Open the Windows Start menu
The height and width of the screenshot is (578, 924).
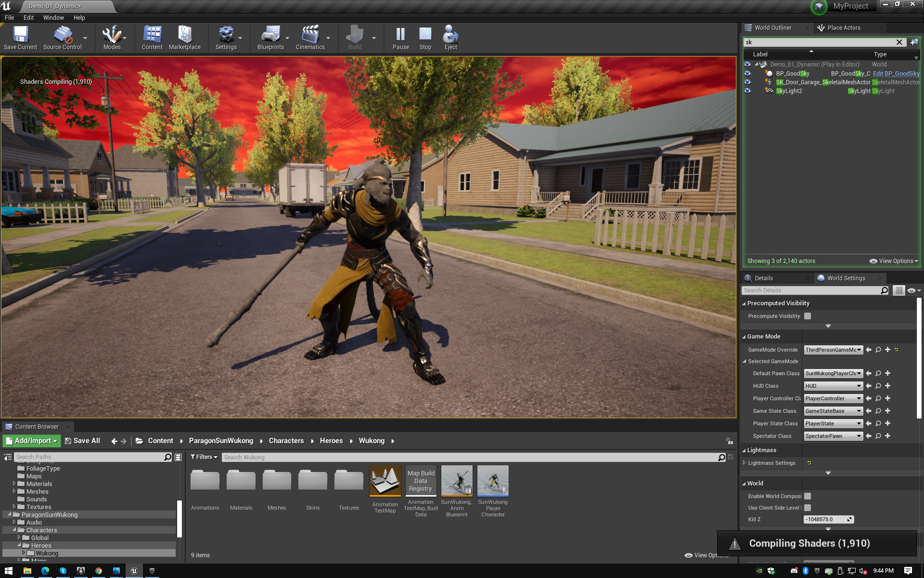(8, 571)
